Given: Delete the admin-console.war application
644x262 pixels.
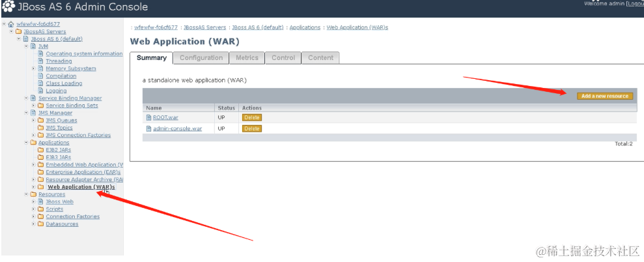Looking at the screenshot, I should (x=252, y=129).
